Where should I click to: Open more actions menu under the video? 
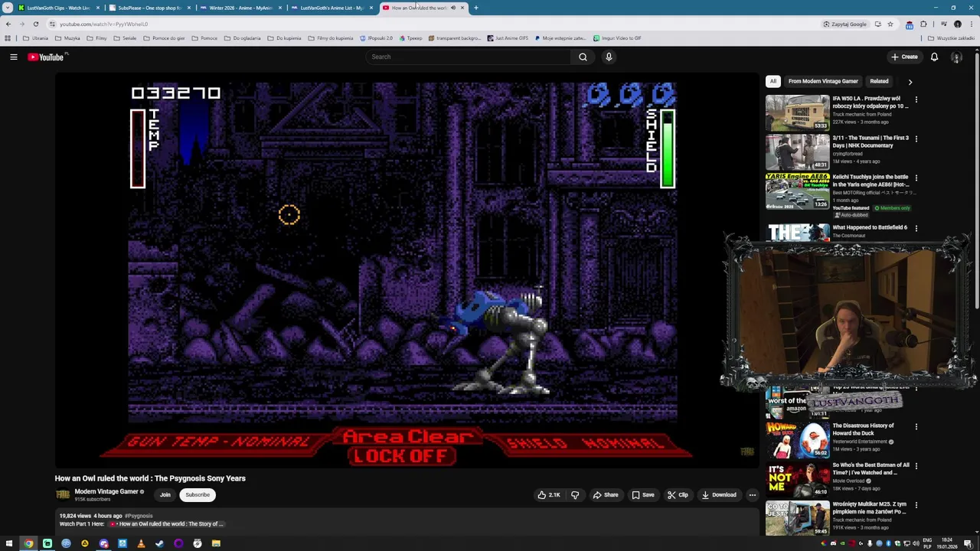(752, 495)
